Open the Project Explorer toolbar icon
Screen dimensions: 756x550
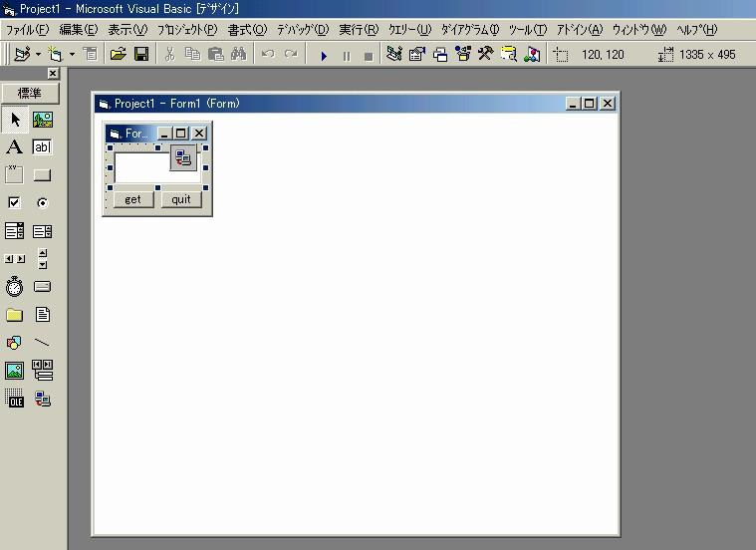point(393,54)
